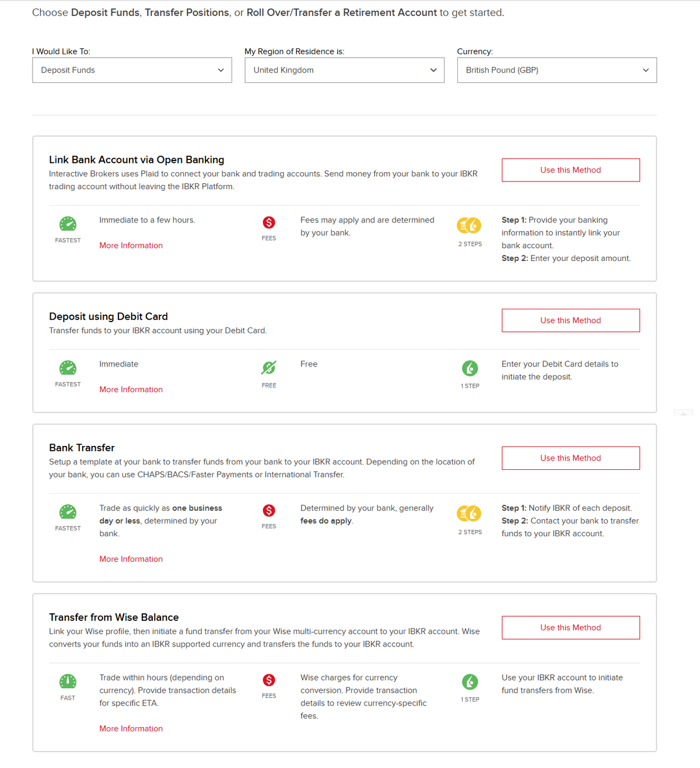Screen dimensions: 700x768
Task: Click the Fastest speedometer icon in Debit Card
Action: pos(68,368)
